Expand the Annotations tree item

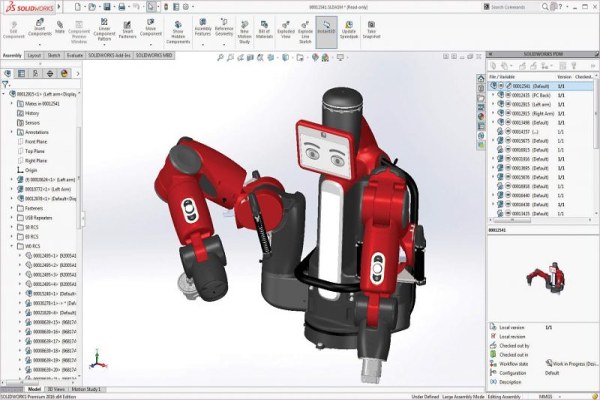click(11, 132)
